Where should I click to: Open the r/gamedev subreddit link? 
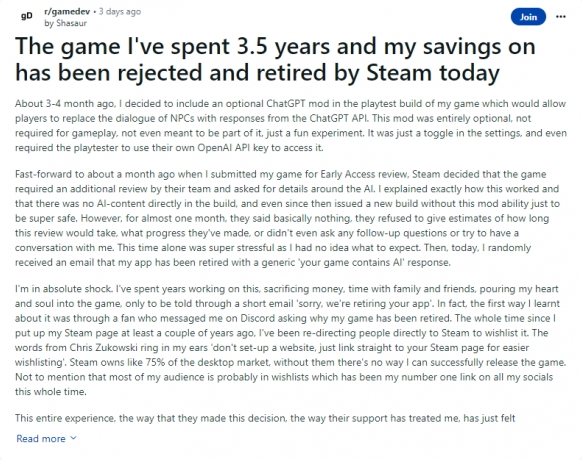(x=67, y=12)
